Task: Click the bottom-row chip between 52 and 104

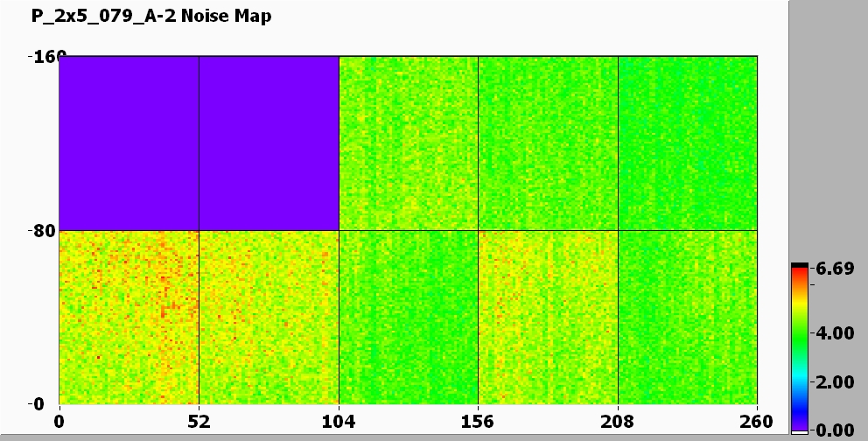Action: pyautogui.click(x=269, y=318)
